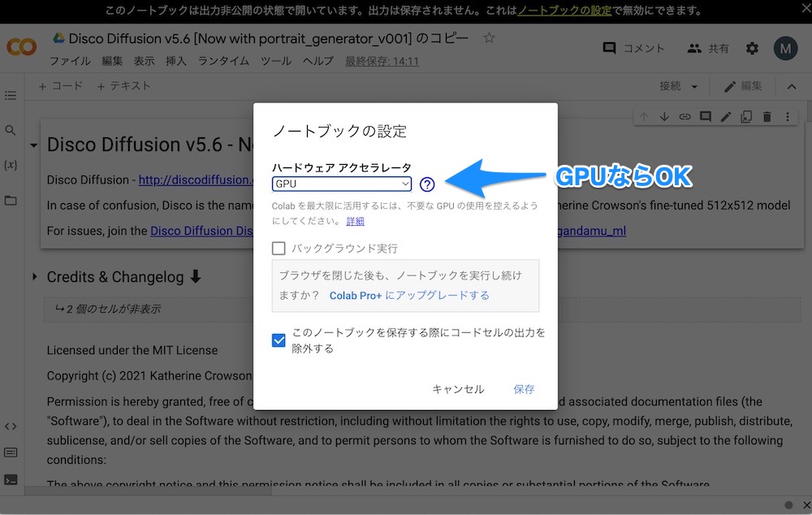The image size is (812, 515).
Task: Open the discodiffusion.com link
Action: click(x=196, y=180)
